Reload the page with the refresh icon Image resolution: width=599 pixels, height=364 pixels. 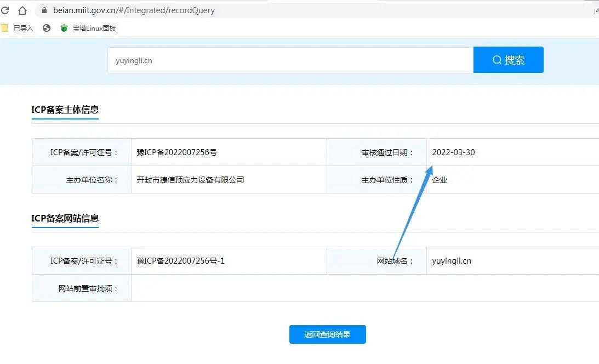[5, 10]
